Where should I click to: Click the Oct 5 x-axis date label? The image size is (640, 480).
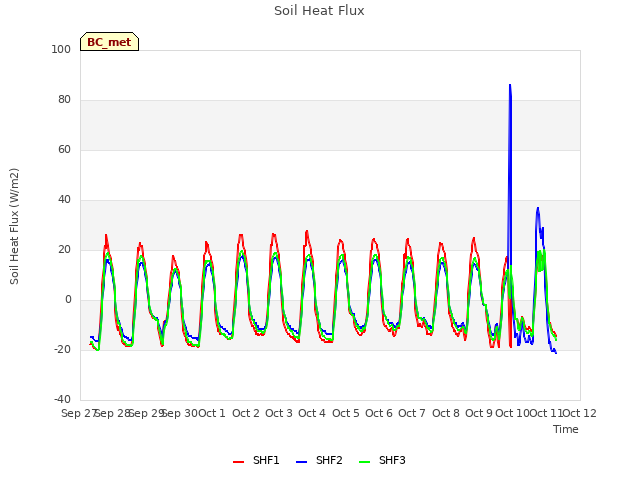pyautogui.click(x=346, y=413)
